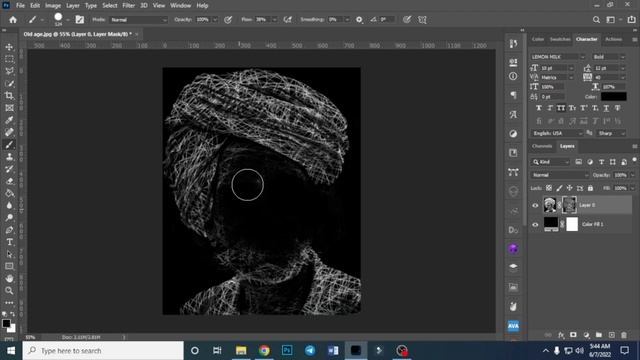The height and width of the screenshot is (360, 640).
Task: Open the Window menu
Action: point(180,6)
